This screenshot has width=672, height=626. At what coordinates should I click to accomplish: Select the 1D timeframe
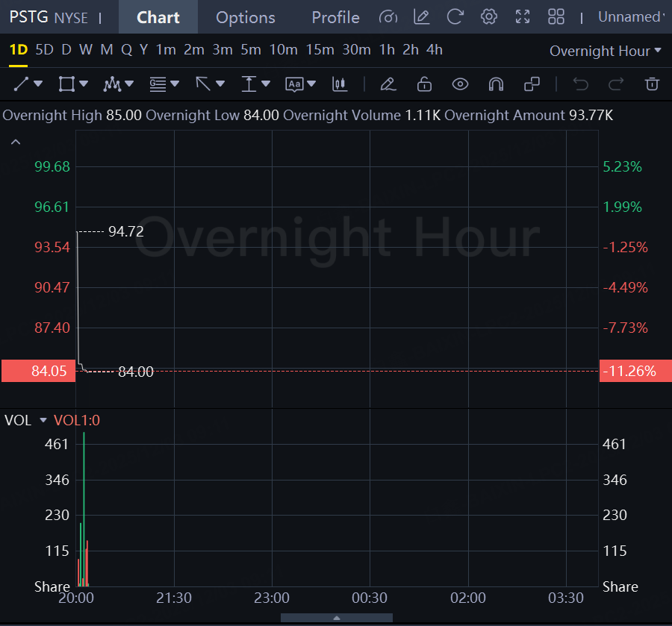point(19,50)
